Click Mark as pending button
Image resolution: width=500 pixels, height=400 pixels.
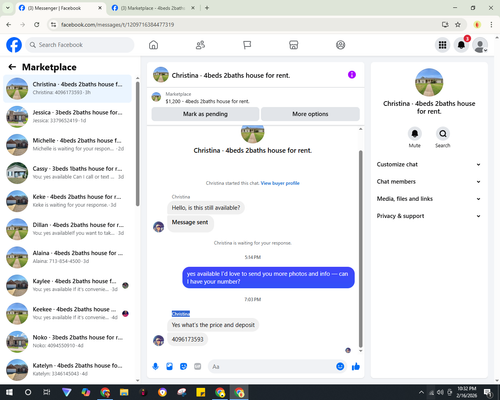(x=205, y=114)
